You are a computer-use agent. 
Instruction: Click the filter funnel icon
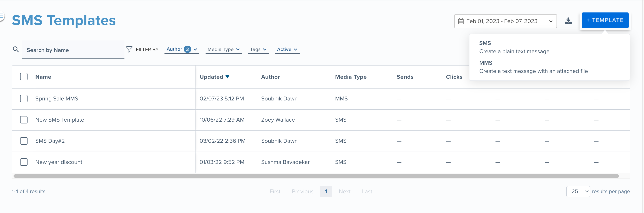tap(129, 49)
